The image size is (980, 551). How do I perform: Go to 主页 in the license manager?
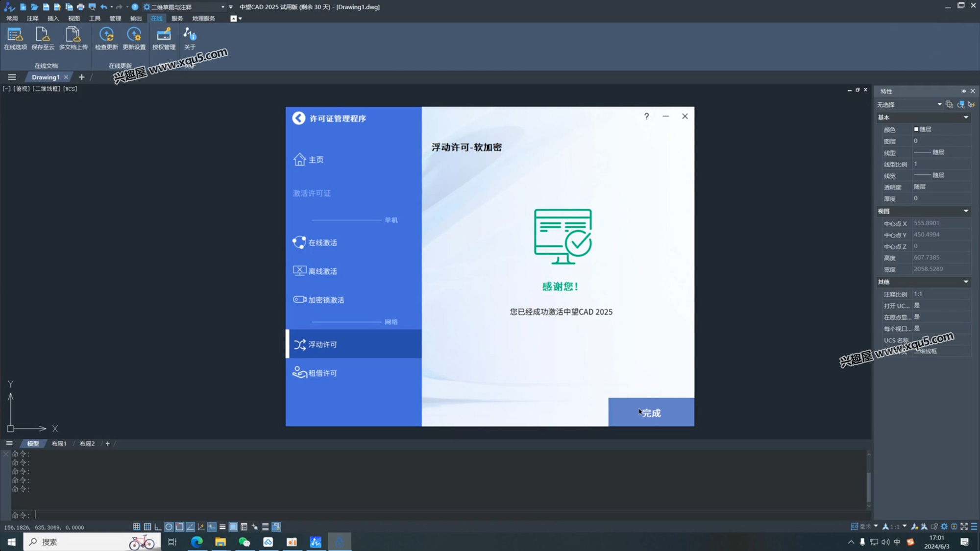[x=353, y=160]
